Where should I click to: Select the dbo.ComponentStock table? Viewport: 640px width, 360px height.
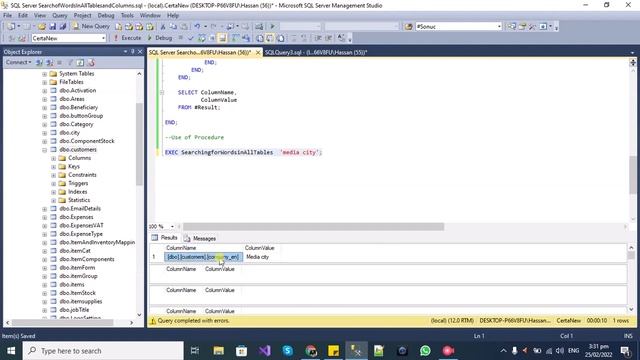point(87,141)
